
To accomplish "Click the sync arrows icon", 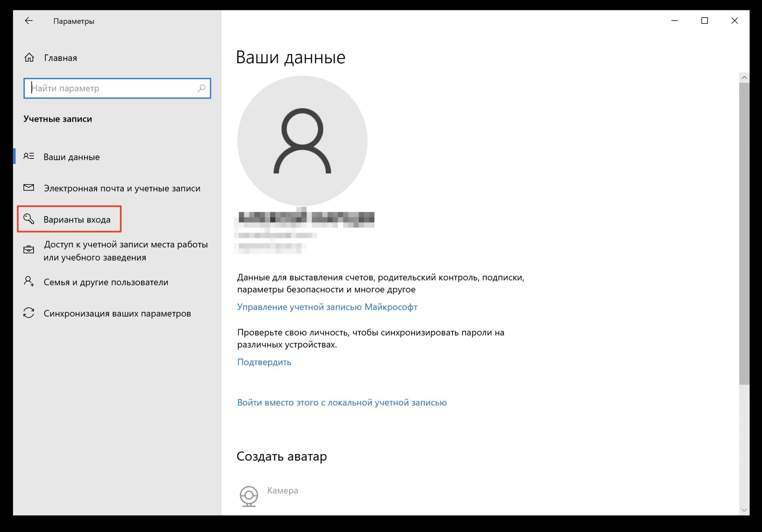I will tap(29, 313).
